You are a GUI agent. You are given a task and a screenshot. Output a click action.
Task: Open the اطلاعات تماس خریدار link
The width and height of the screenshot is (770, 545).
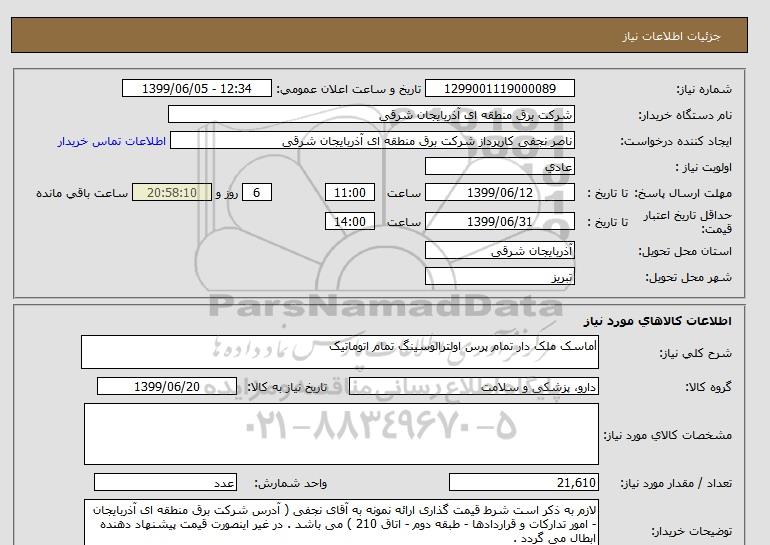pyautogui.click(x=111, y=141)
